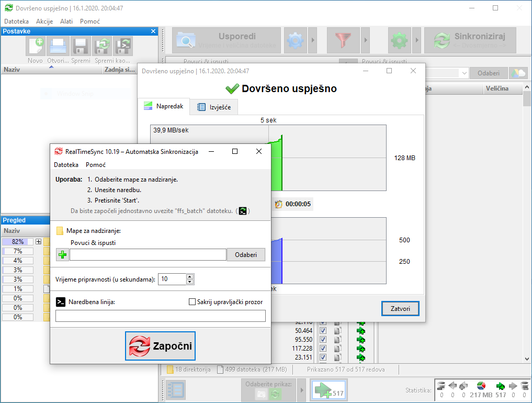Sort by the Veličina column header

click(502, 88)
